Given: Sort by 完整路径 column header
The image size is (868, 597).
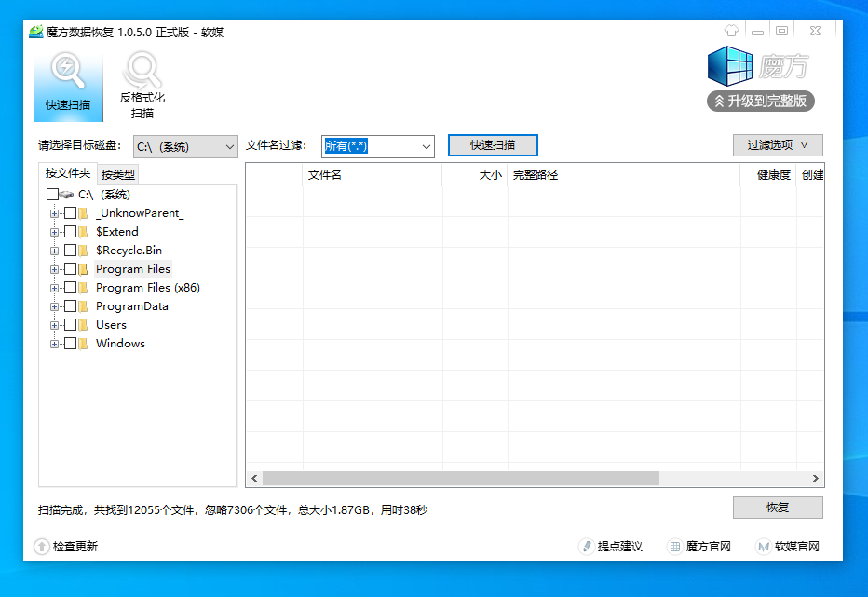Looking at the screenshot, I should tap(624, 175).
